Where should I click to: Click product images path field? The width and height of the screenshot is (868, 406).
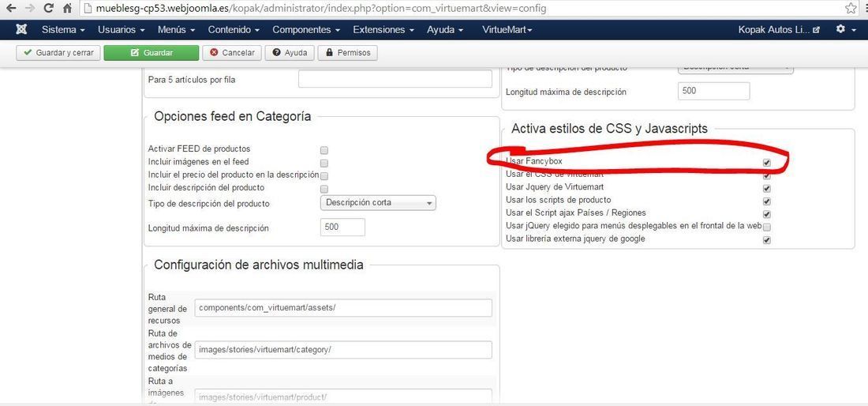(343, 397)
